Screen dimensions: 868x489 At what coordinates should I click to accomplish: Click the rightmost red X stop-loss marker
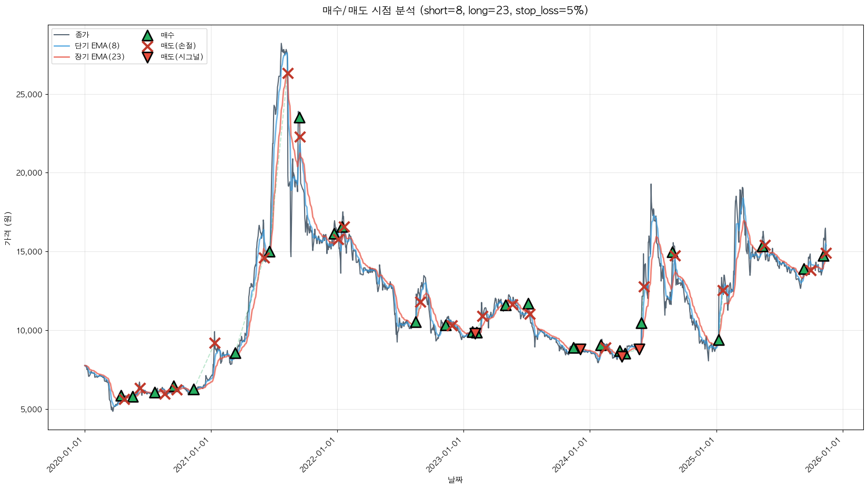pos(826,253)
